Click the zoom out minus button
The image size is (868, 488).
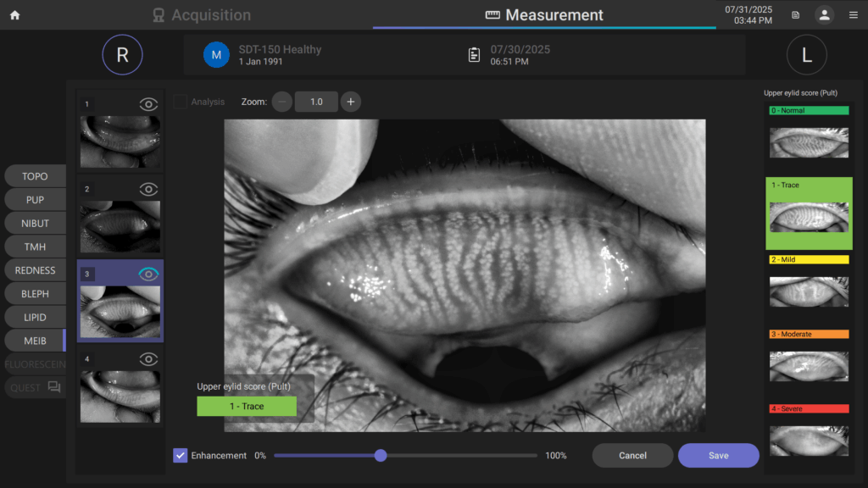point(282,102)
